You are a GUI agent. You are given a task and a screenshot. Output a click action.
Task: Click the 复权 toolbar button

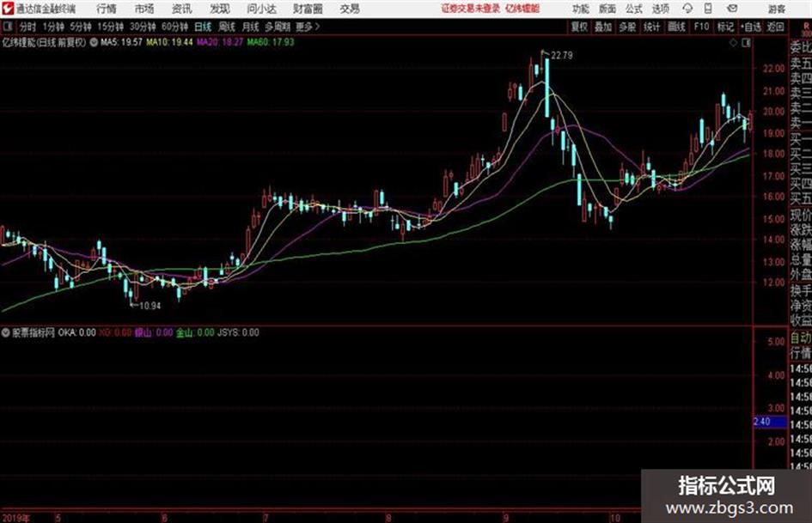click(579, 27)
